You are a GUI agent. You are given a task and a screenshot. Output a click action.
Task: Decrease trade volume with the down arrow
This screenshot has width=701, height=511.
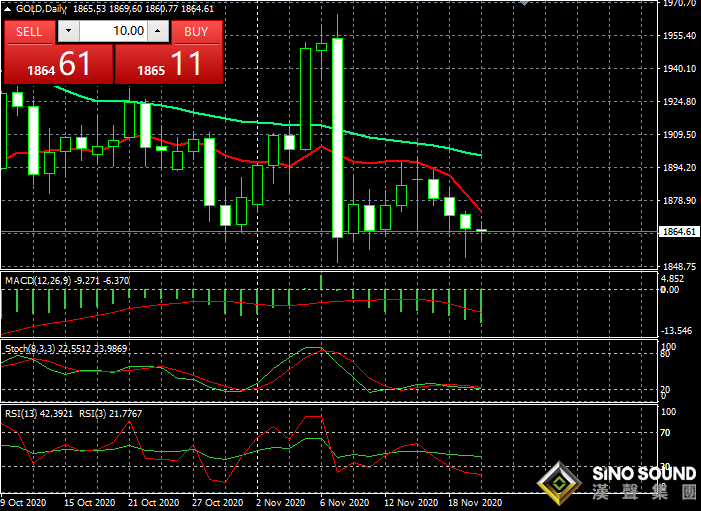67,31
